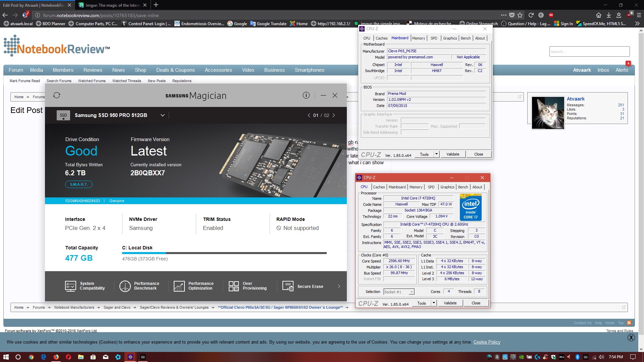Click the browser back arrow
Screen dimensions: 644x362
pos(5,15)
